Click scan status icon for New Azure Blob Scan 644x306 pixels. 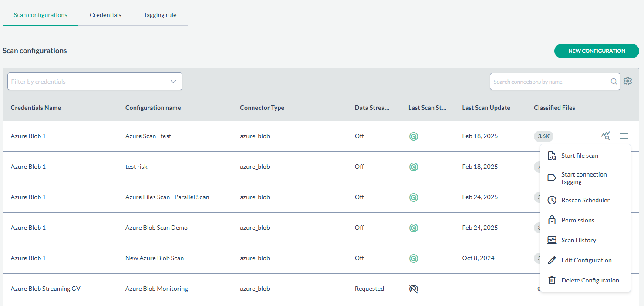(414, 258)
